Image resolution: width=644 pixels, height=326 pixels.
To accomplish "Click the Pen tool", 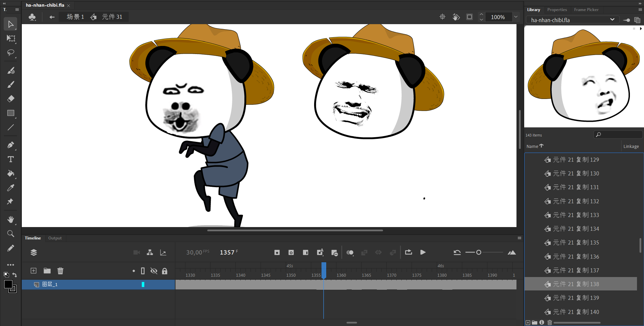I will [11, 145].
